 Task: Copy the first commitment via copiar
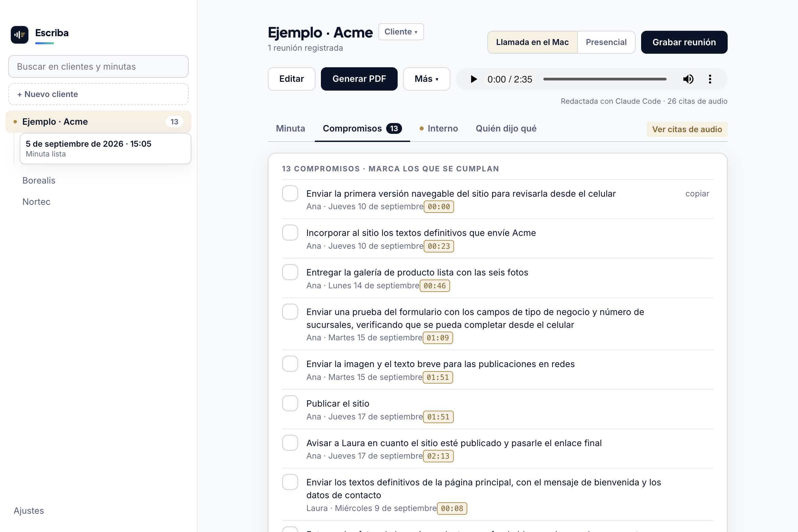[x=697, y=193]
